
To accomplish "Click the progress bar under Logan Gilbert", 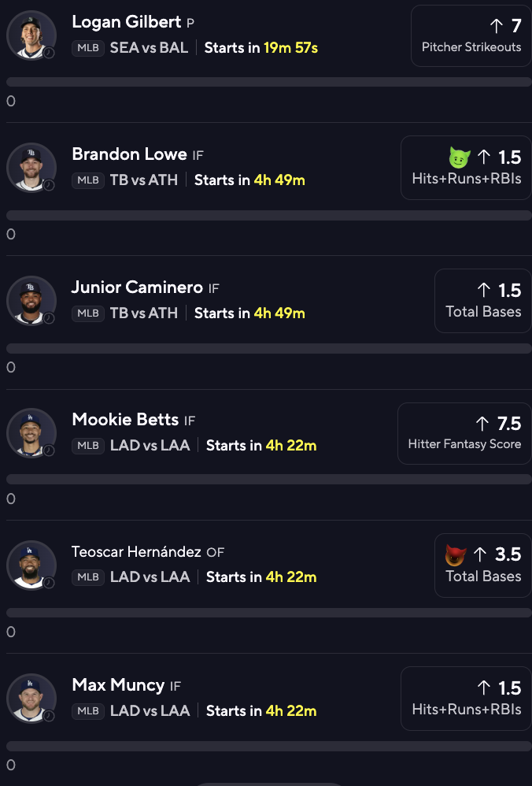I will [x=268, y=82].
